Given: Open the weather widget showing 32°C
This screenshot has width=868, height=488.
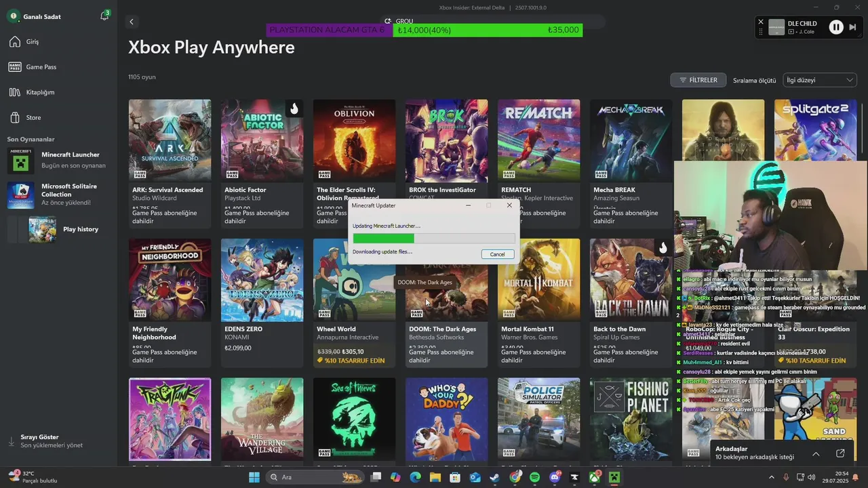Looking at the screenshot, I should (x=34, y=477).
